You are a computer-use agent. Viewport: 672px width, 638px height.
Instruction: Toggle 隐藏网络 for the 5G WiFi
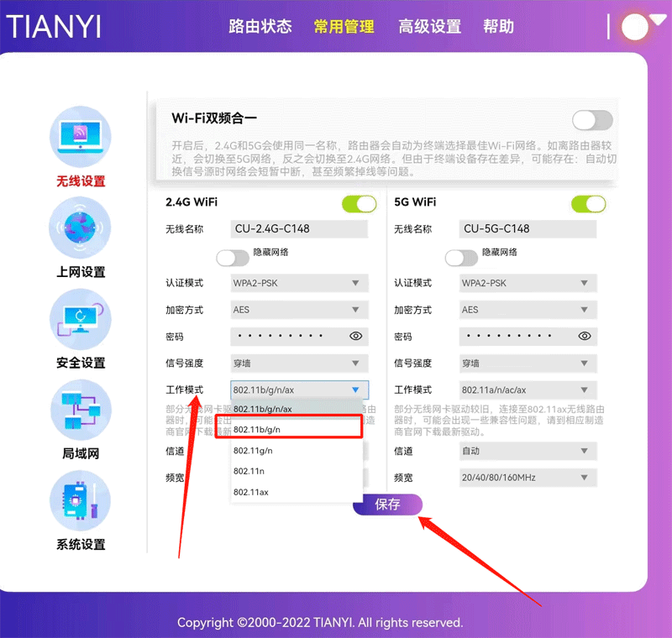461,257
